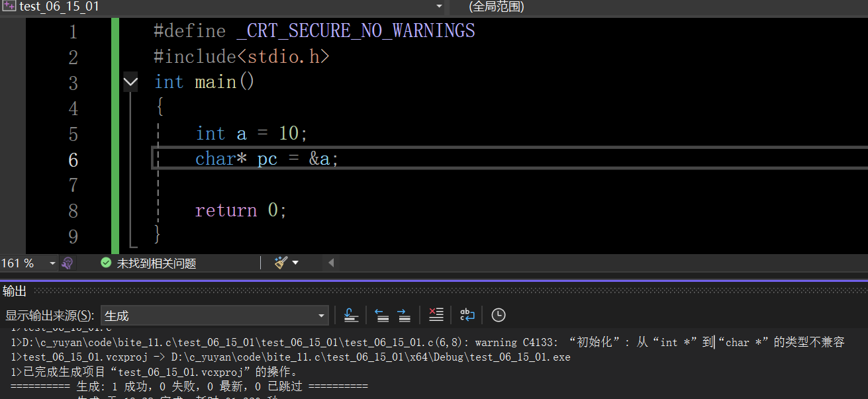Collapse the main() function fold arrow
The width and height of the screenshot is (868, 399).
pos(130,82)
